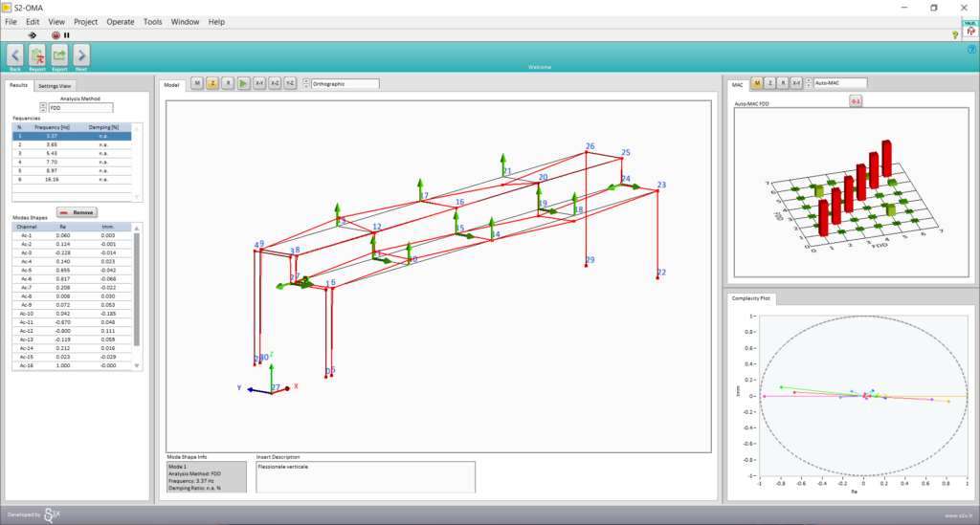
Task: Click the S2X logo in footer
Action: click(53, 515)
